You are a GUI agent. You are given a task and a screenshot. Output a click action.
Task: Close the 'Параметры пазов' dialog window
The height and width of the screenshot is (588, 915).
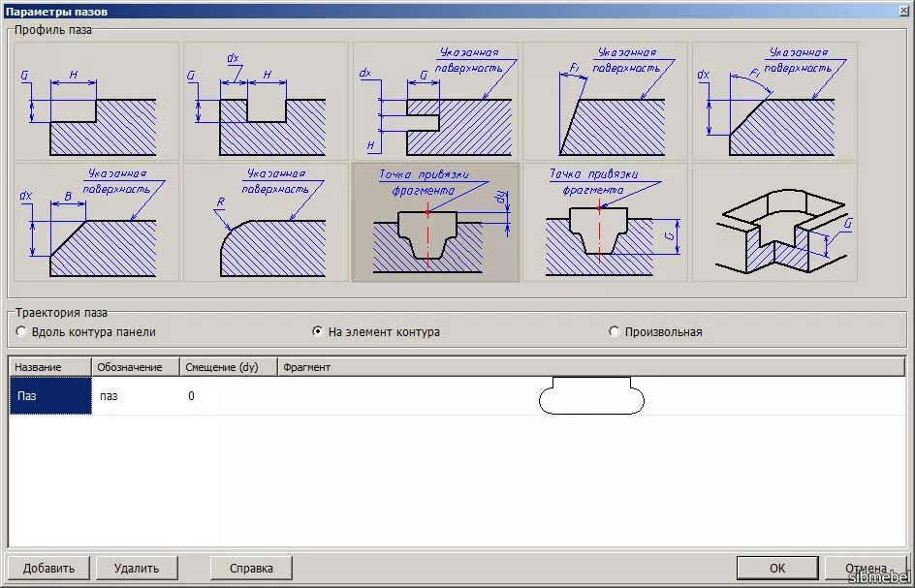(904, 11)
